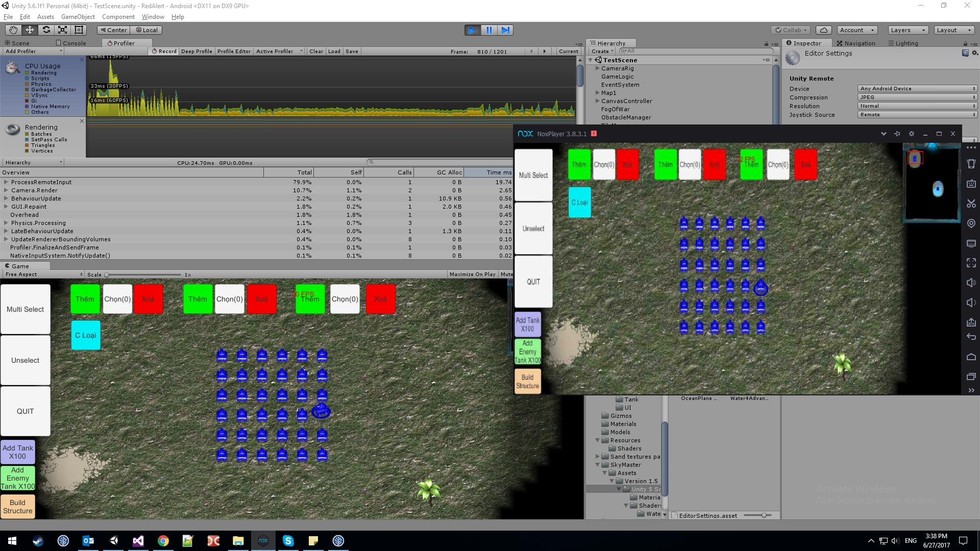980x551 pixels.
Task: Lock the Hierarchy panel
Action: [x=766, y=44]
